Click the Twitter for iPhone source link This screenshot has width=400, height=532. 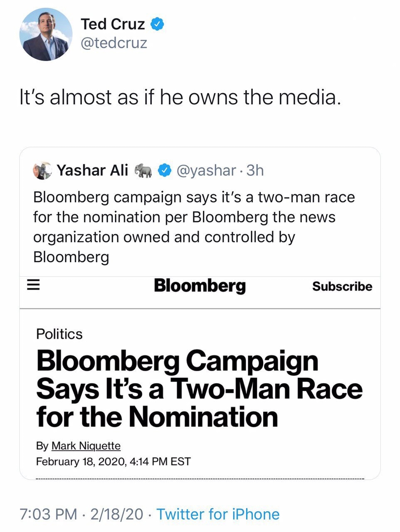[218, 514]
